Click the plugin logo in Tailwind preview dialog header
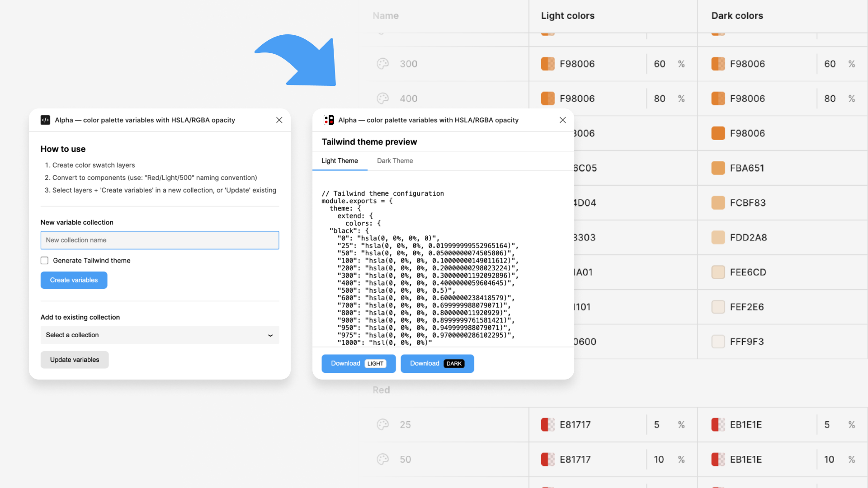The height and width of the screenshot is (488, 868). click(329, 120)
